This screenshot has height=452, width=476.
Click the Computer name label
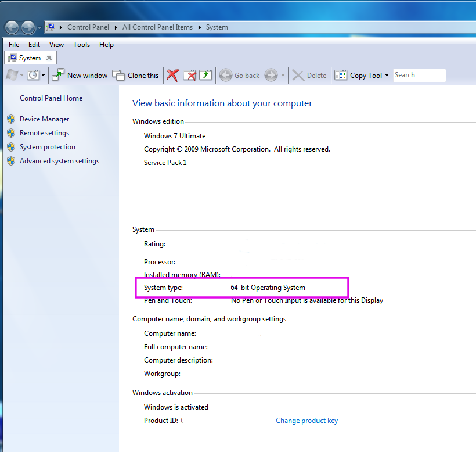170,333
